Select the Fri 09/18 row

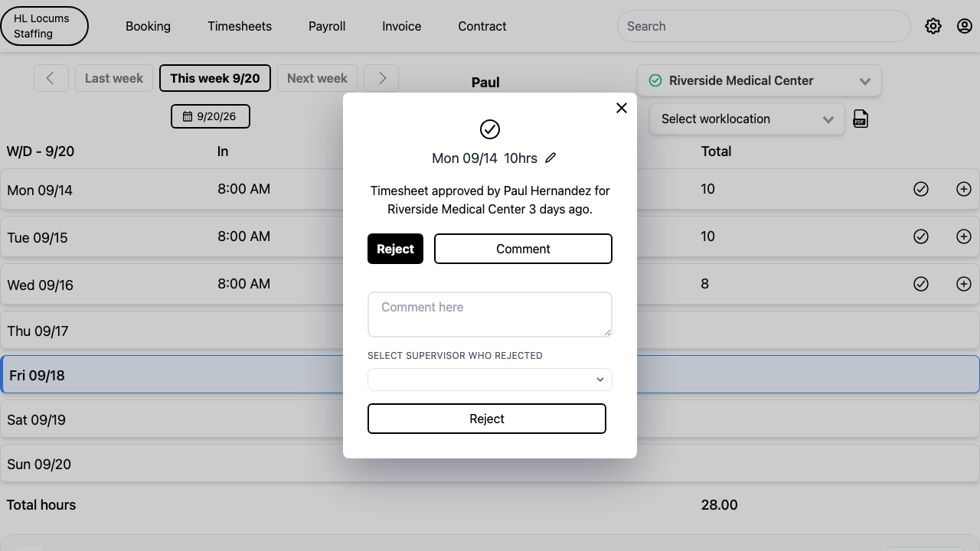point(490,375)
